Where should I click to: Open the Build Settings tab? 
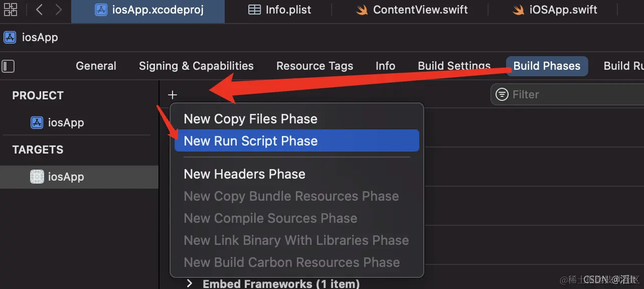454,66
